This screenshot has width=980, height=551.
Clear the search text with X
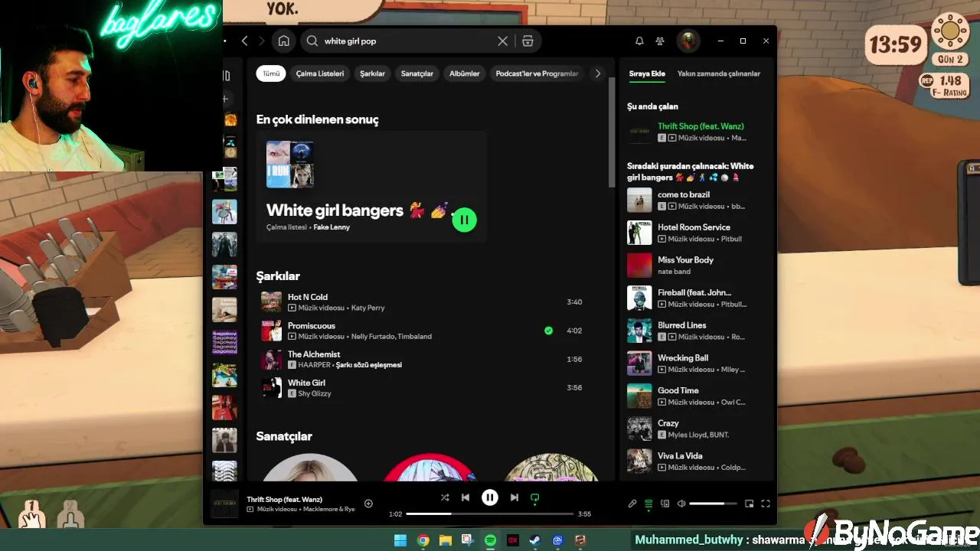click(502, 41)
